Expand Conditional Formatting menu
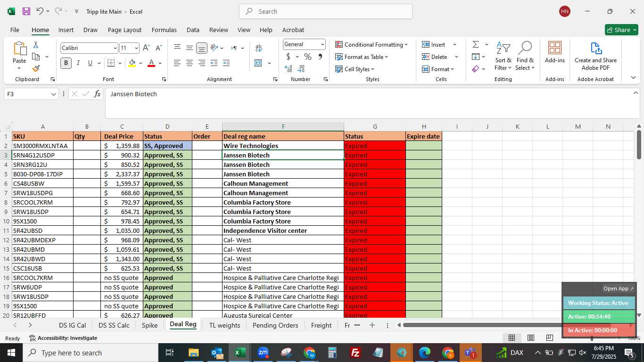Viewport: 644px width, 362px height. 372,44
